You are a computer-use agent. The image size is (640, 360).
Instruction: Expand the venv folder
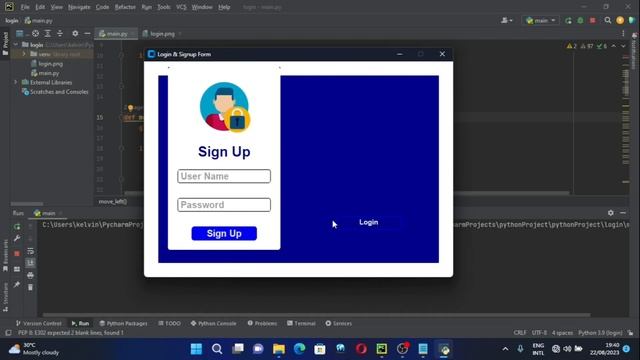coord(24,54)
